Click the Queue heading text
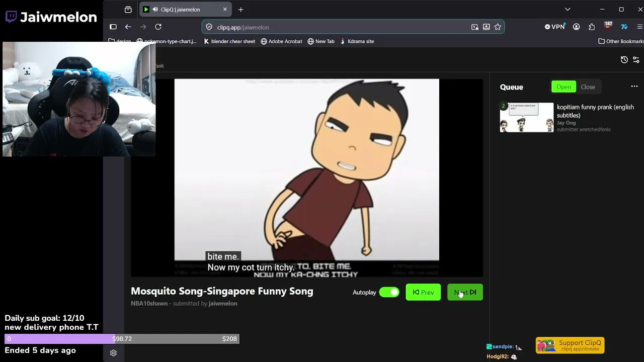This screenshot has width=644, height=362. pyautogui.click(x=512, y=87)
